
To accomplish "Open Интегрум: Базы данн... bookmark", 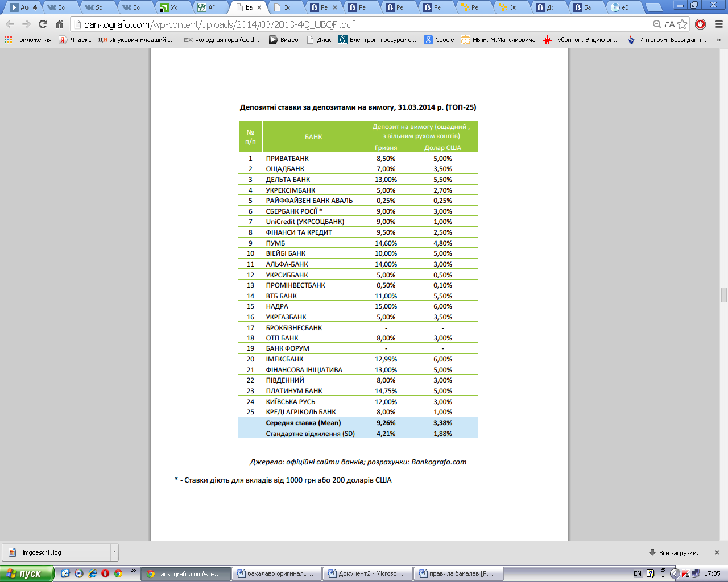I will (x=667, y=40).
